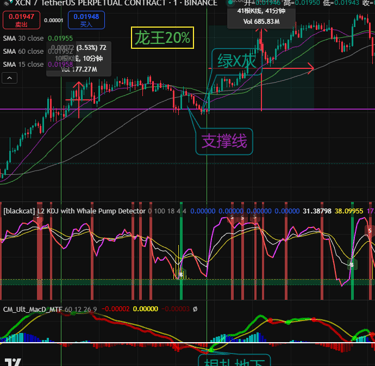This screenshot has height=366, width=375.
Task: Click the blue 0.01948 买入 buy button
Action: (x=86, y=20)
